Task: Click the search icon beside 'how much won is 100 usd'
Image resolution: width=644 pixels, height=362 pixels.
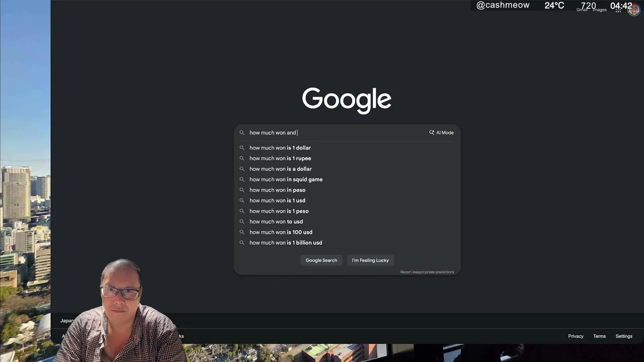Action: [242, 232]
